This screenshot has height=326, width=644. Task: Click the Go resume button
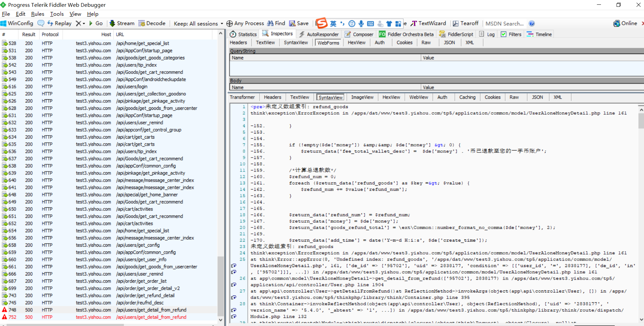pyautogui.click(x=96, y=23)
